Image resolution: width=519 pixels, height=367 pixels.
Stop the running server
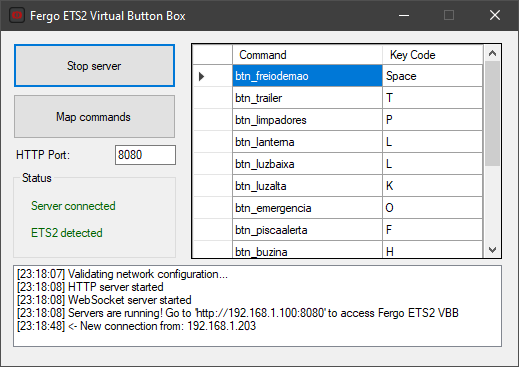click(94, 66)
